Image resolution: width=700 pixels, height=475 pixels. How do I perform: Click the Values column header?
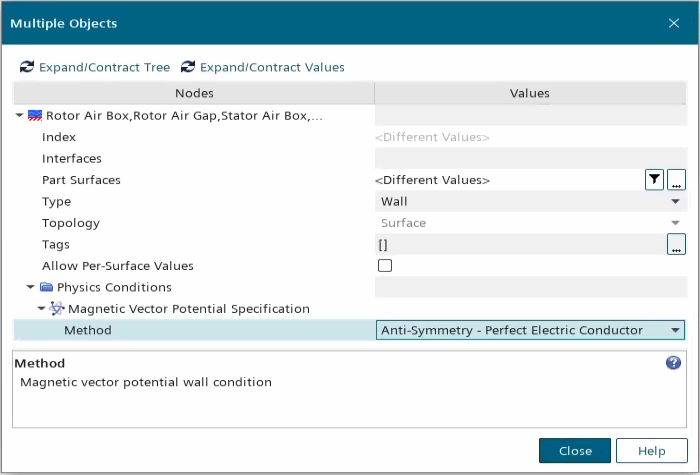530,93
